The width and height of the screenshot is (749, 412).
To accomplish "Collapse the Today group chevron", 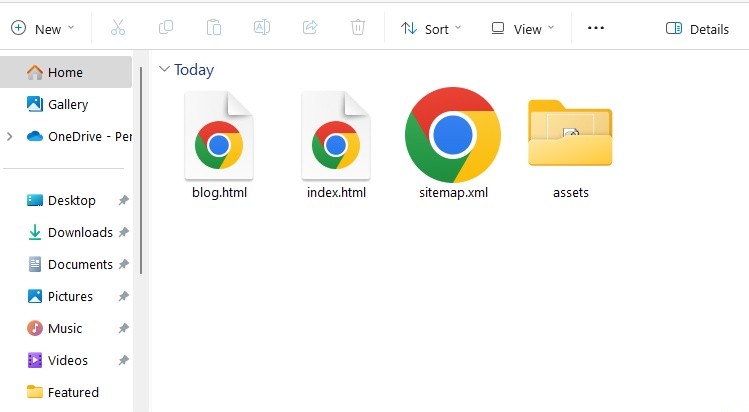I will 164,69.
